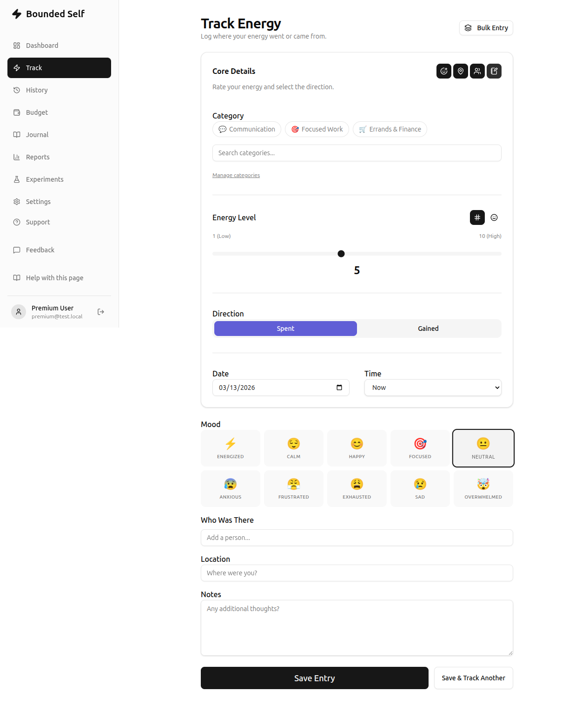588x704 pixels.
Task: Open the Manage categories link
Action: click(x=236, y=175)
